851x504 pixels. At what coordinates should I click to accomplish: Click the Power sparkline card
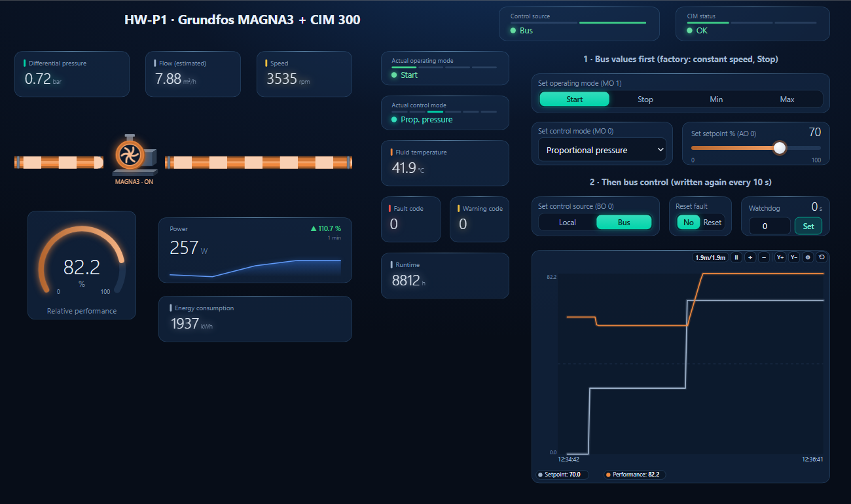(255, 250)
